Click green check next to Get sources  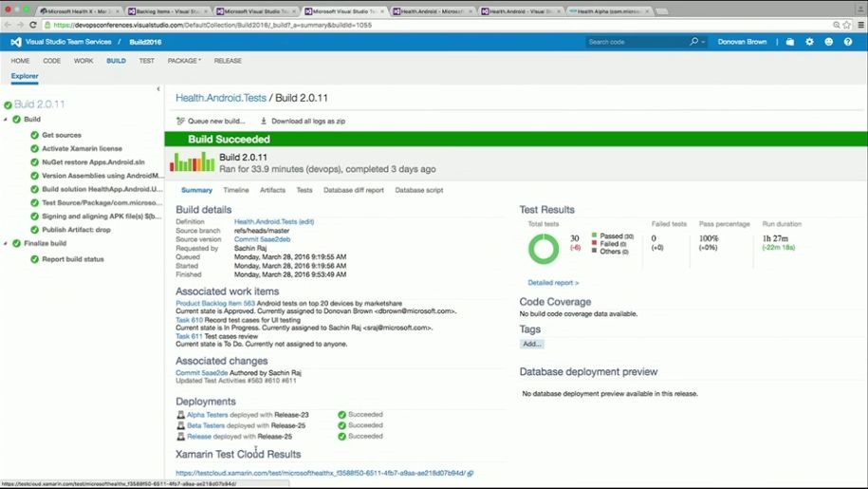[x=34, y=135]
